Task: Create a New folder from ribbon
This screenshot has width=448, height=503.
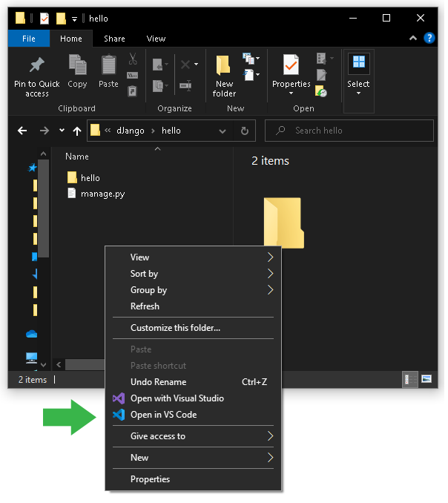Action: [225, 77]
